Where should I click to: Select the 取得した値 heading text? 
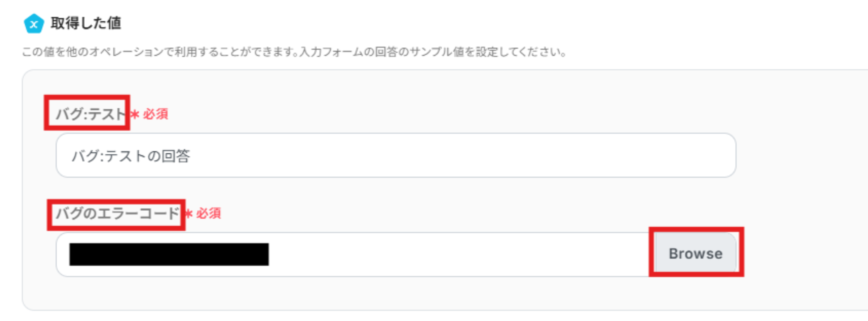tap(86, 23)
